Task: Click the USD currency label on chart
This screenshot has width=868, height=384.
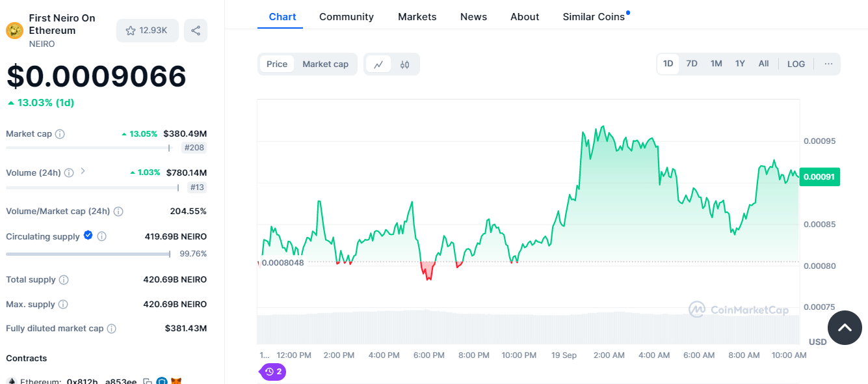Action: (x=817, y=342)
